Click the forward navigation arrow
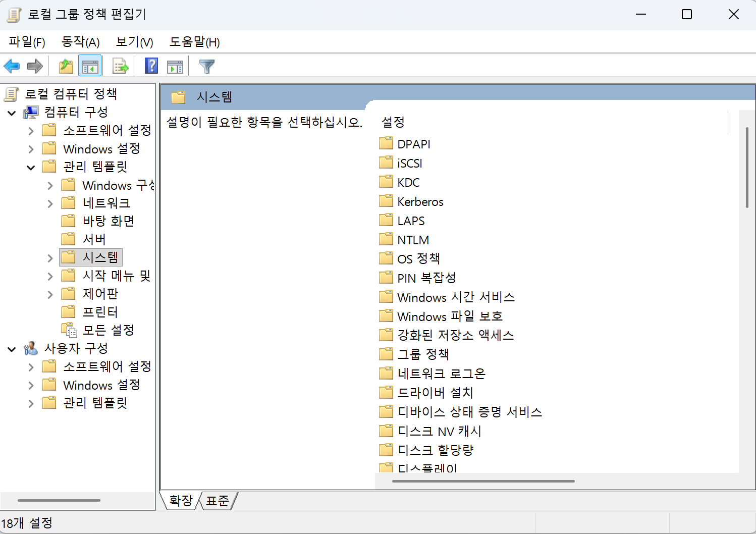 [34, 66]
